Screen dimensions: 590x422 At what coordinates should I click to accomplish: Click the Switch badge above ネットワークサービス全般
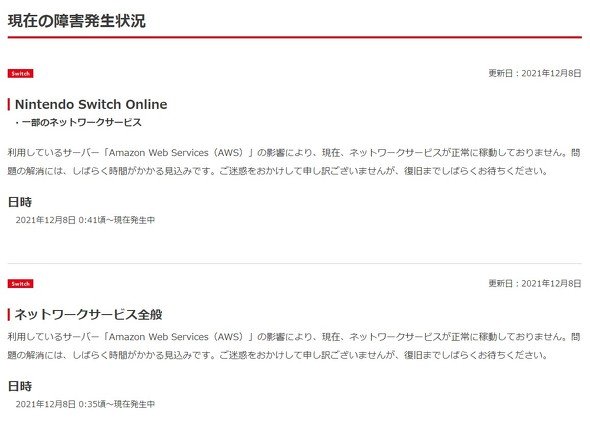tap(20, 284)
